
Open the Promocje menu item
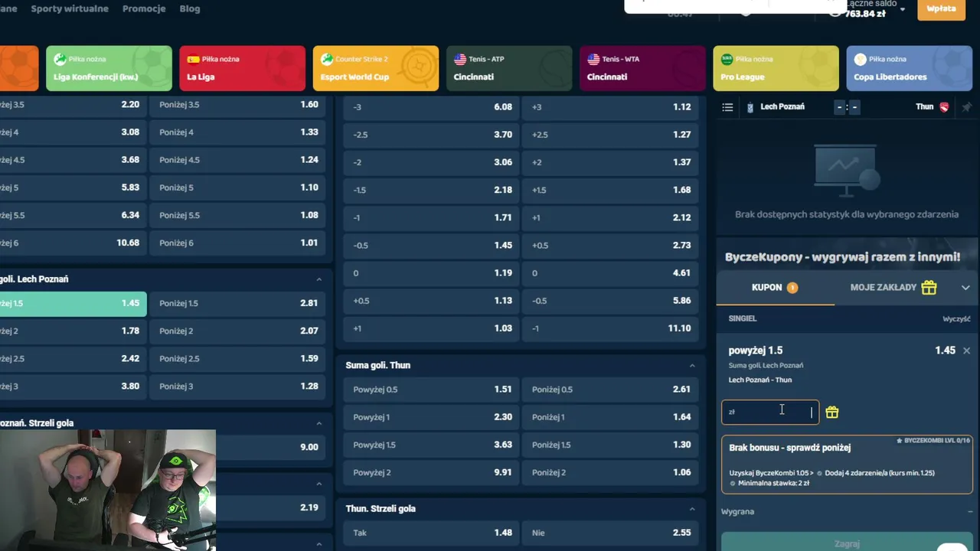tap(144, 9)
